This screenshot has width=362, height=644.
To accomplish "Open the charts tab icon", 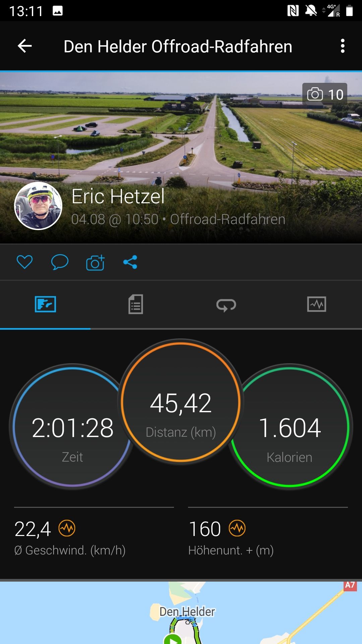I will point(317,304).
